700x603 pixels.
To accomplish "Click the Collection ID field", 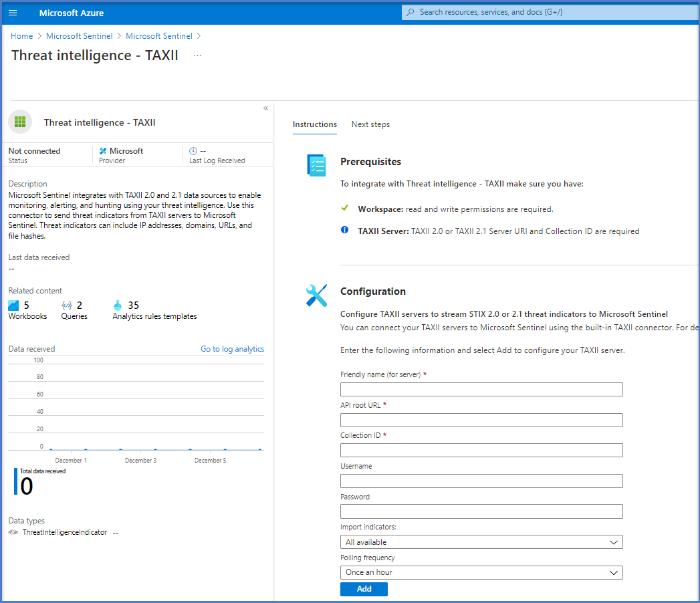I will (481, 451).
